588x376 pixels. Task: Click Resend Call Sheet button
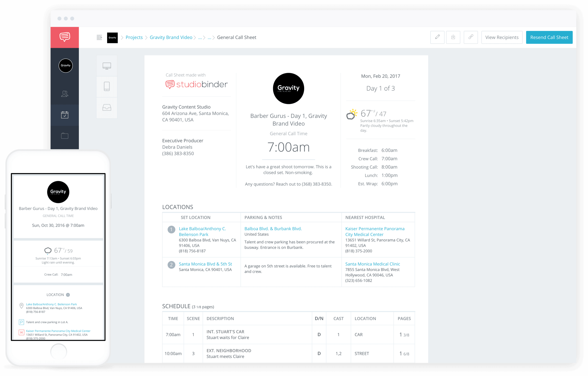click(x=550, y=37)
